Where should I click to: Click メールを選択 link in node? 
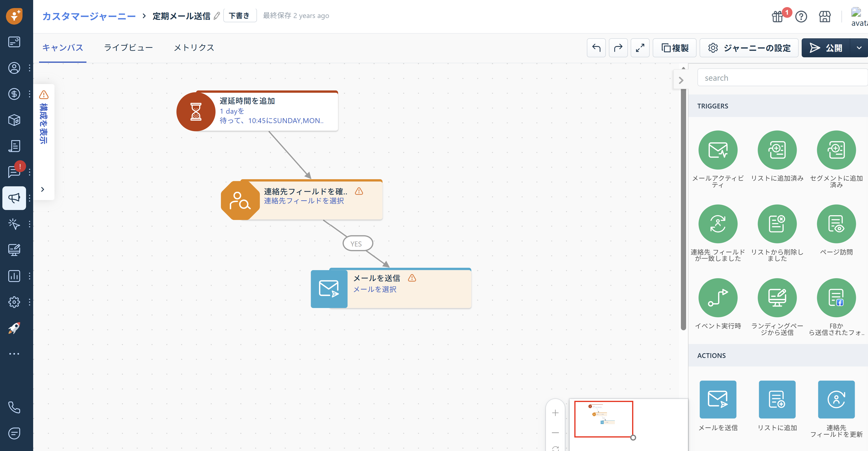pyautogui.click(x=375, y=289)
